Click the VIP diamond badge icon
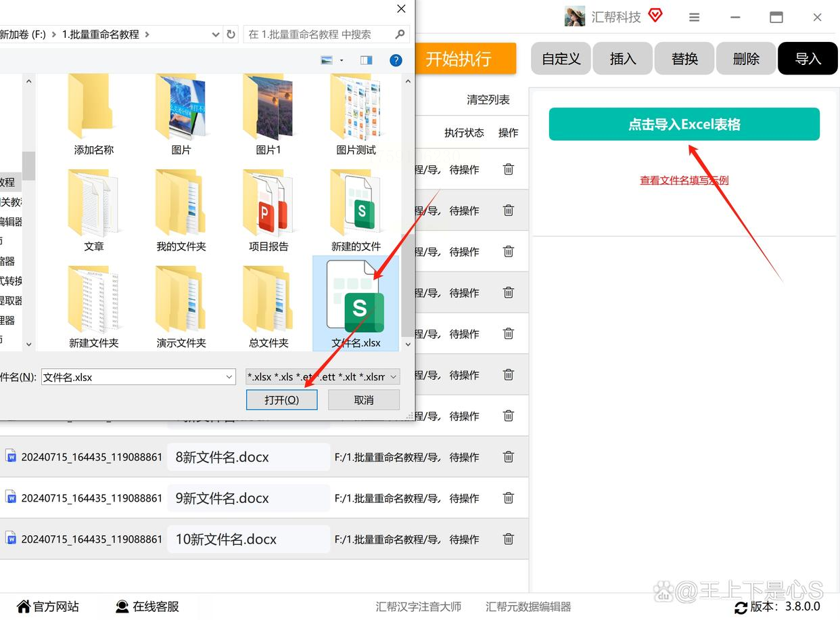The image size is (840, 620). (655, 15)
